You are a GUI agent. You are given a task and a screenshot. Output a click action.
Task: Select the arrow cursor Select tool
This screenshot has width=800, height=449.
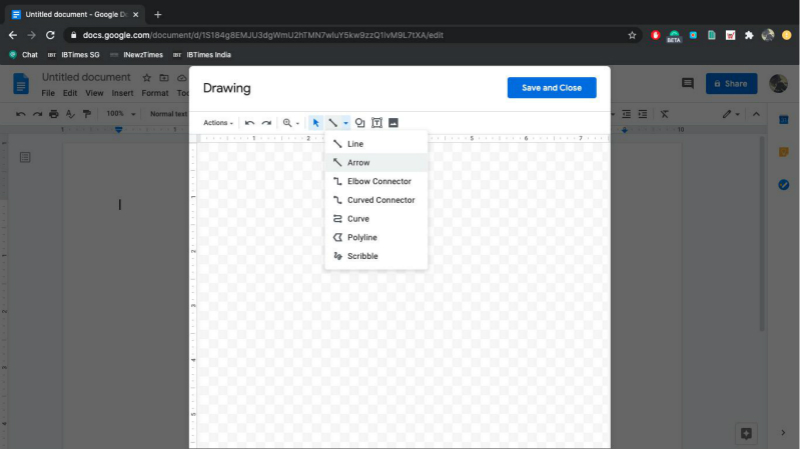[x=316, y=123]
